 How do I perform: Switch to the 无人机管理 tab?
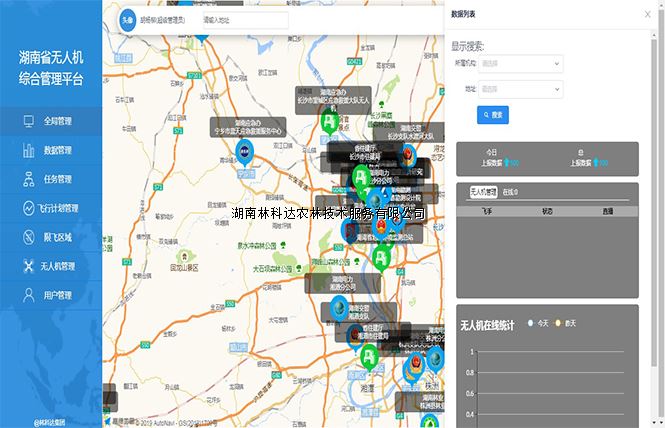pos(483,191)
